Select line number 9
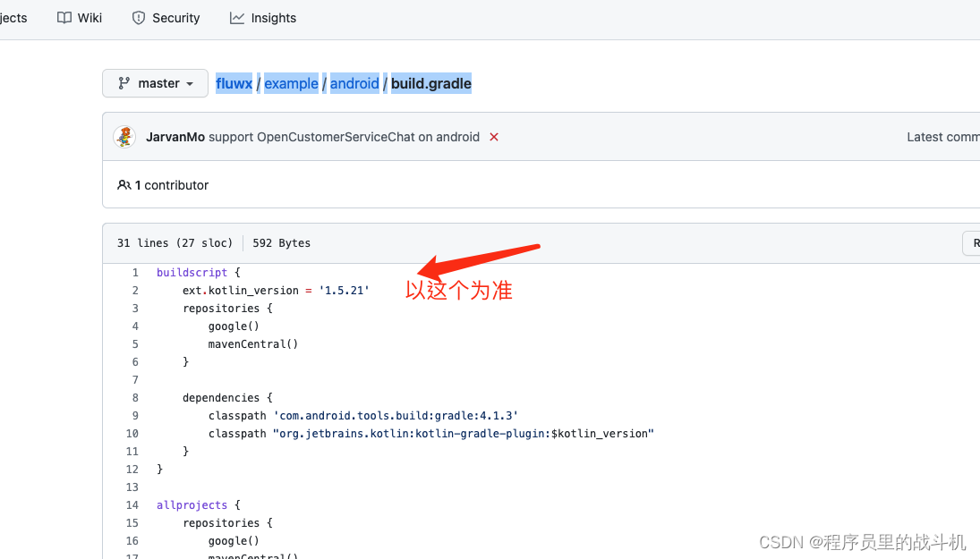 [135, 415]
